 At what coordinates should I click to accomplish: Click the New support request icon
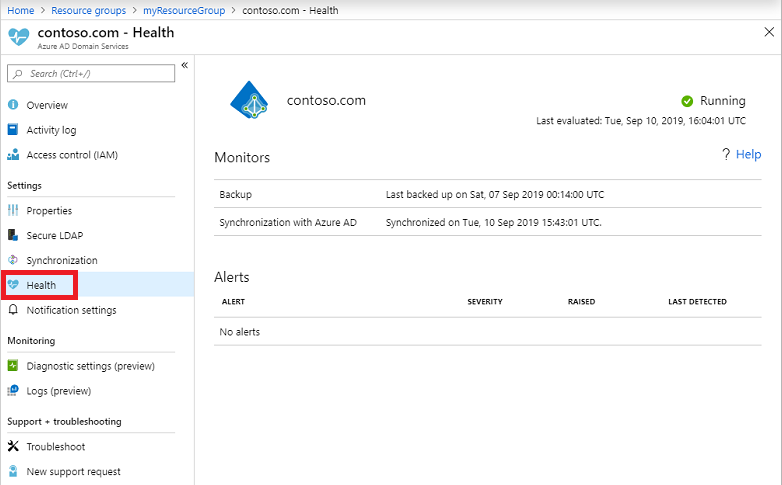pyautogui.click(x=13, y=471)
